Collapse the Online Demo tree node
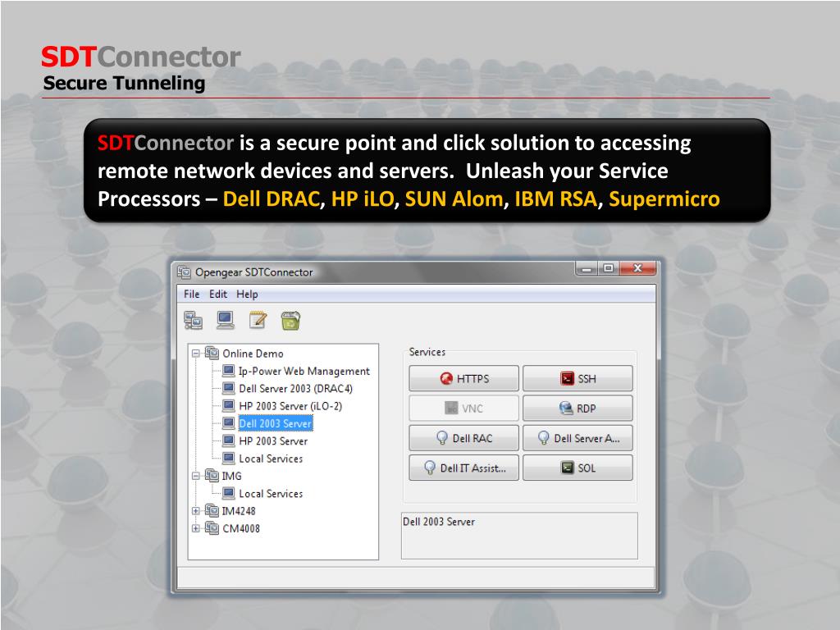The image size is (840, 630). 196,354
